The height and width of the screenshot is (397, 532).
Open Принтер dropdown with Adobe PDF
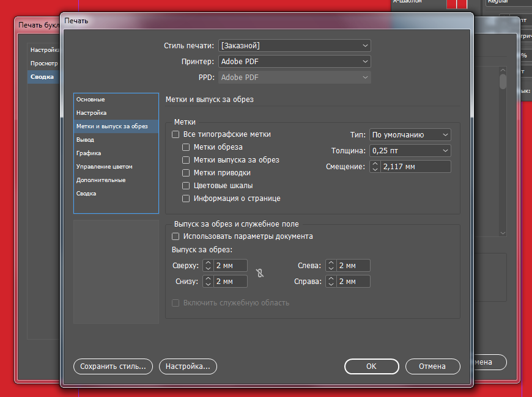coord(295,62)
